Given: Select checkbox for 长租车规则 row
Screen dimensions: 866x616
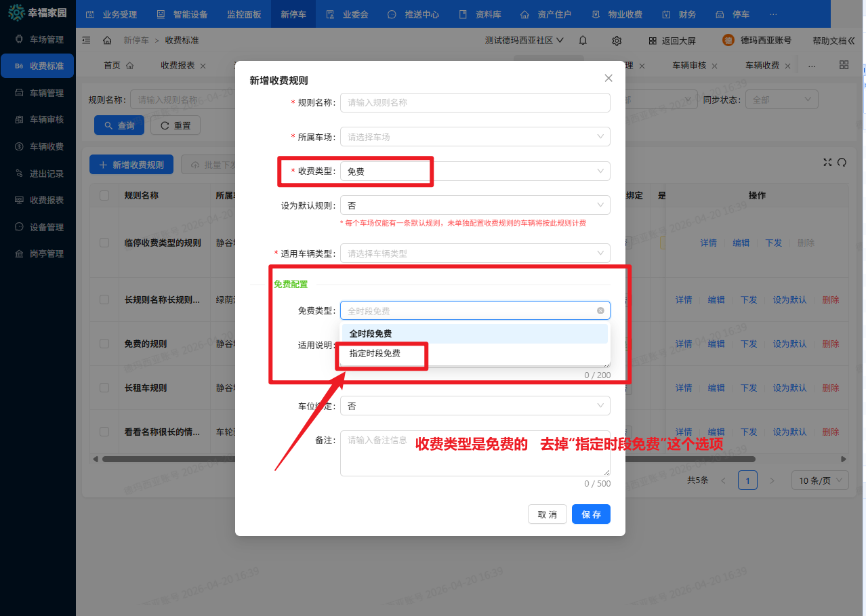Looking at the screenshot, I should (104, 388).
